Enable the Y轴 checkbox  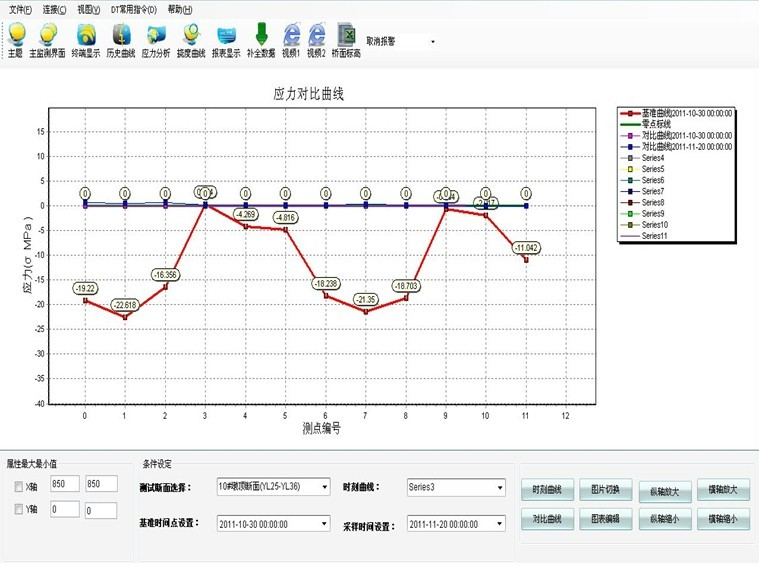20,511
